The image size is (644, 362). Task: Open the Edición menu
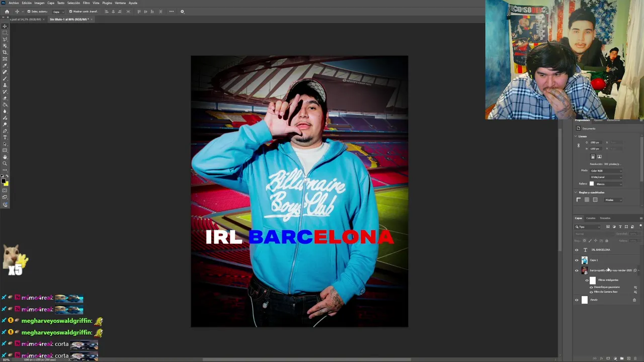pos(27,3)
